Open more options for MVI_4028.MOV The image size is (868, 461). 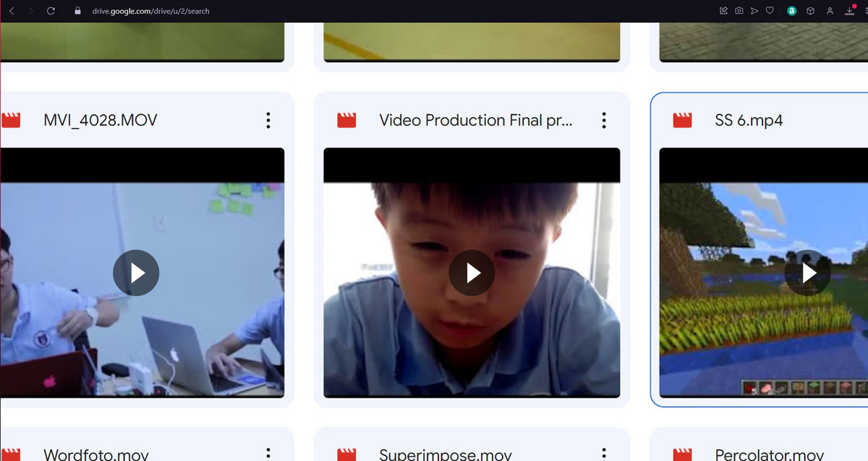(268, 121)
